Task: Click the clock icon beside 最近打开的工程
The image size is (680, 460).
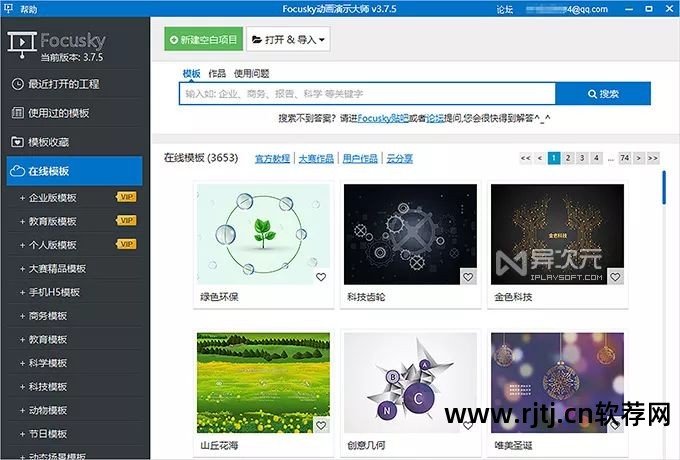Action: (17, 84)
